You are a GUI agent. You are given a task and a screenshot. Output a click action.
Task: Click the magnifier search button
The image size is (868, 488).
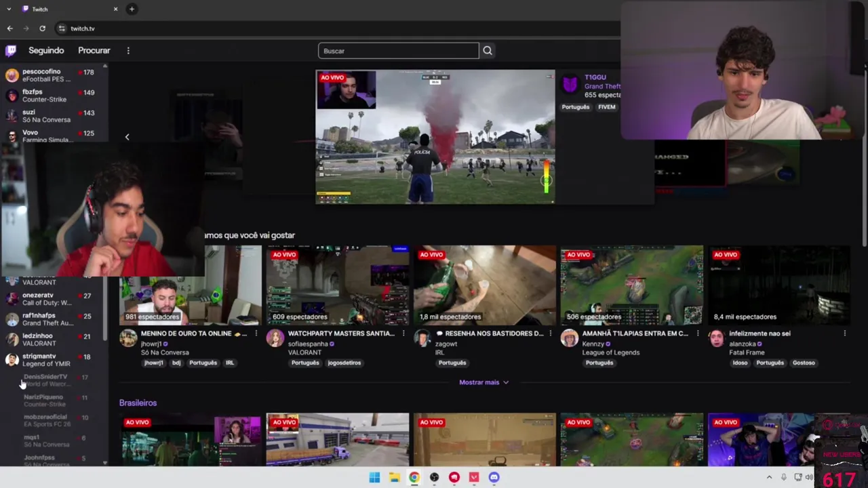[488, 51]
